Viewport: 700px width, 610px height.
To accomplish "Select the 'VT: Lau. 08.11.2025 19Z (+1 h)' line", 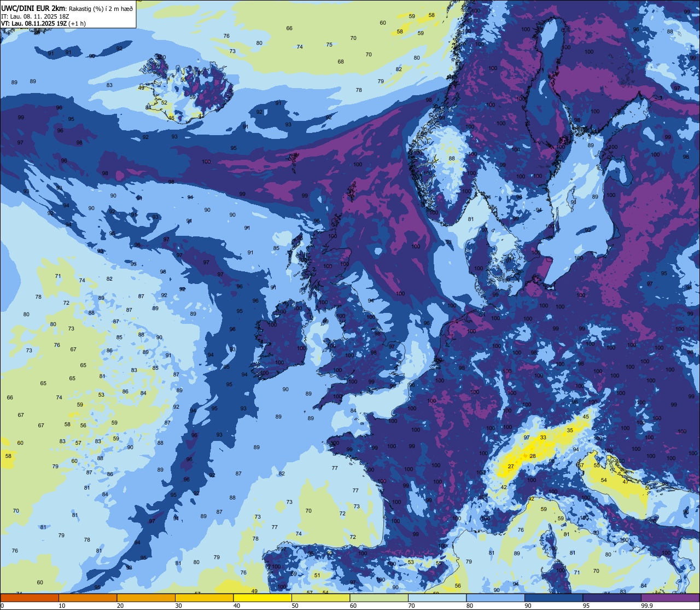I will 43,24.
